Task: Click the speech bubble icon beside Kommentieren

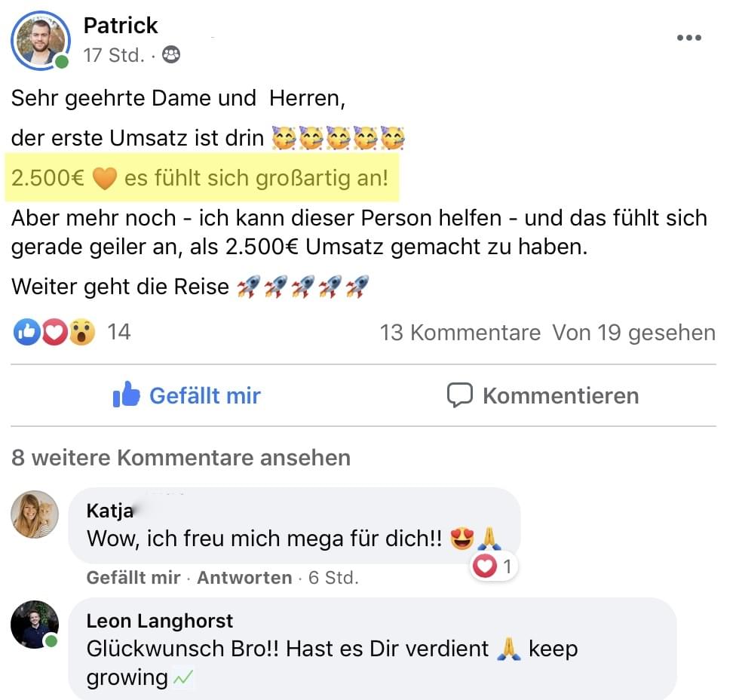Action: point(459,395)
